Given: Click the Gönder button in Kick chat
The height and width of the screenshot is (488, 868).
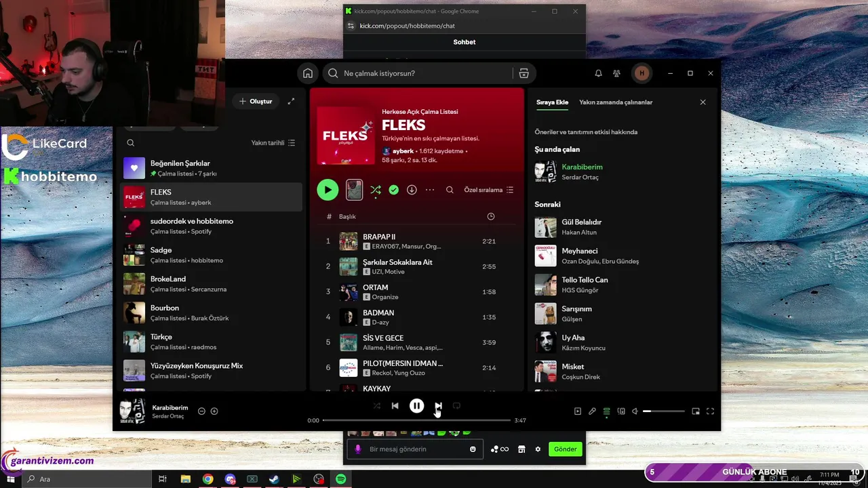Looking at the screenshot, I should coord(566,449).
